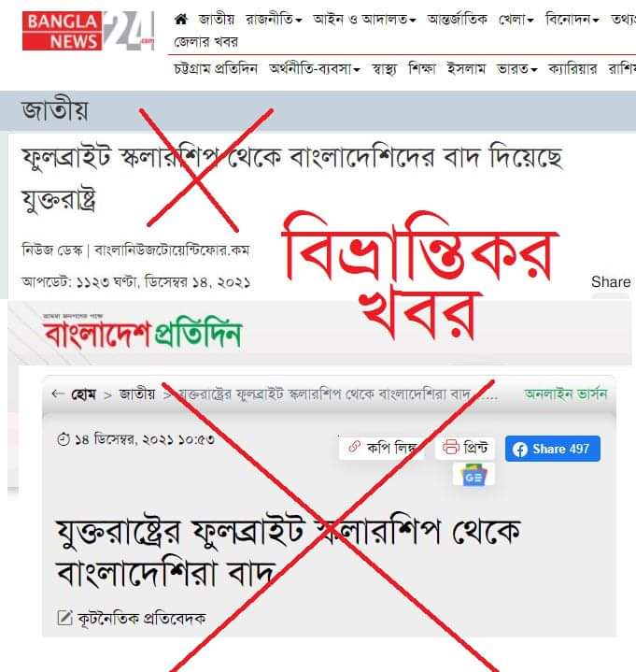Click the Google News icon

tap(473, 476)
